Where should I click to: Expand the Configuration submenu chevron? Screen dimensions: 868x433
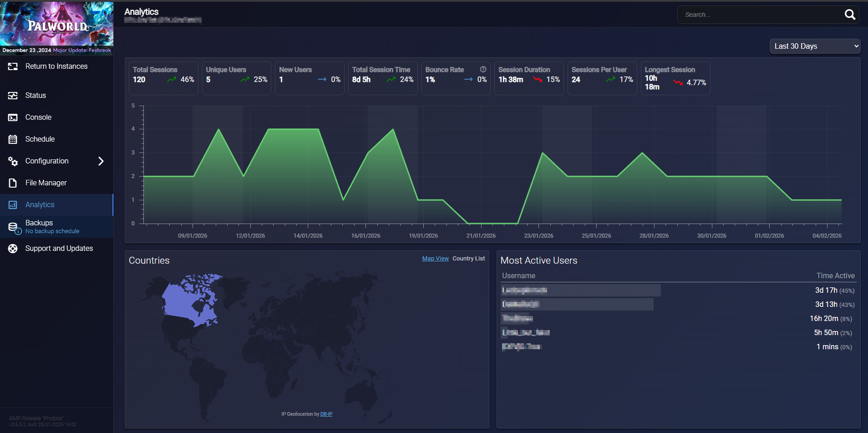pyautogui.click(x=101, y=161)
